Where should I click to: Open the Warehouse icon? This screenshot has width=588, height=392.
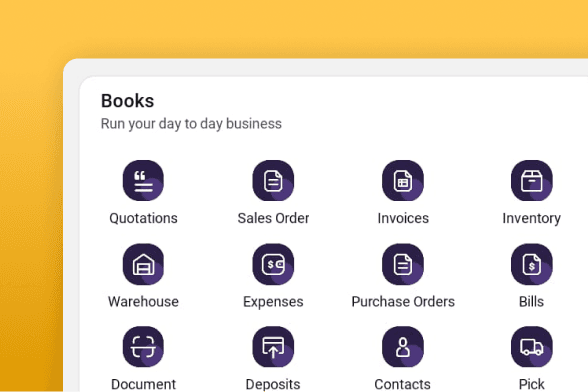[x=143, y=264]
